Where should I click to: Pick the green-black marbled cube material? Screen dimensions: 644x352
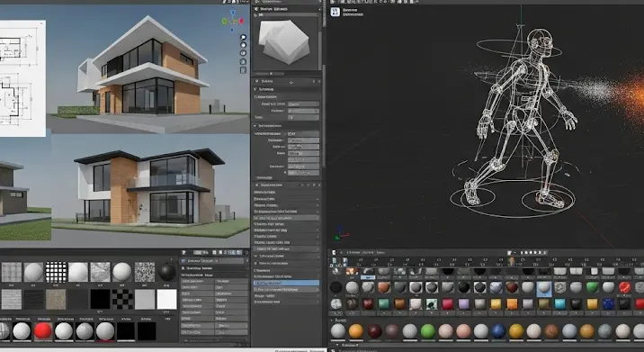(432, 304)
